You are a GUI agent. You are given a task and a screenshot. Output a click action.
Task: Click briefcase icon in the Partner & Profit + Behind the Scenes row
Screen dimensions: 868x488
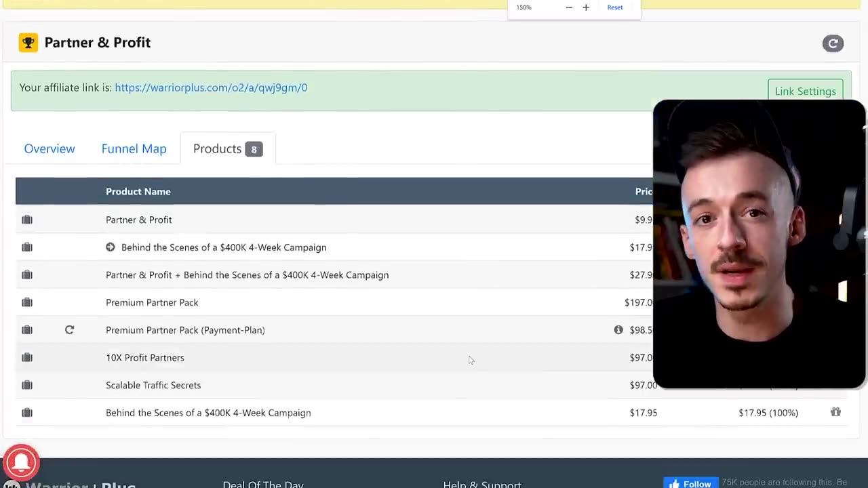tap(27, 274)
